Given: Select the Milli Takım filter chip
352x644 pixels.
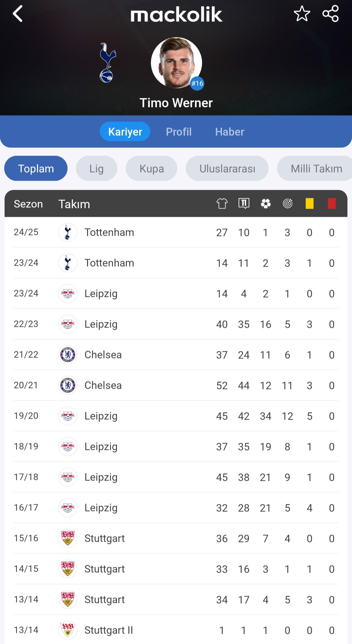Looking at the screenshot, I should click(x=315, y=168).
